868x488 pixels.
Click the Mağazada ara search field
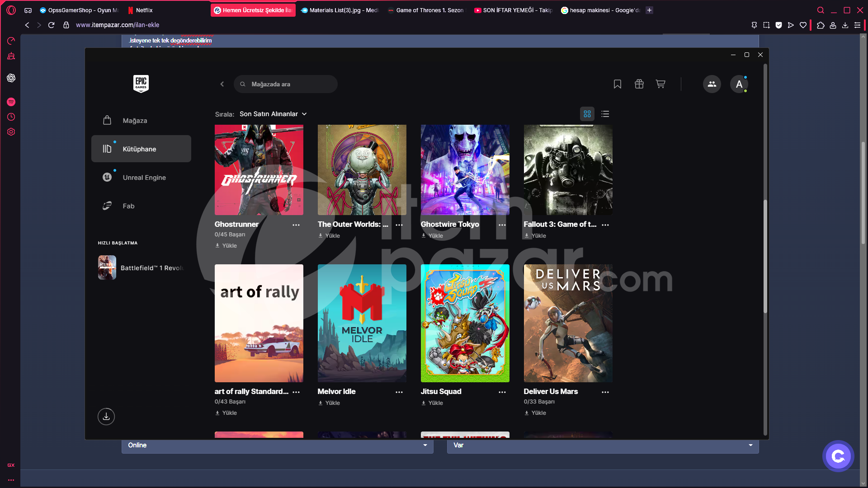[286, 84]
